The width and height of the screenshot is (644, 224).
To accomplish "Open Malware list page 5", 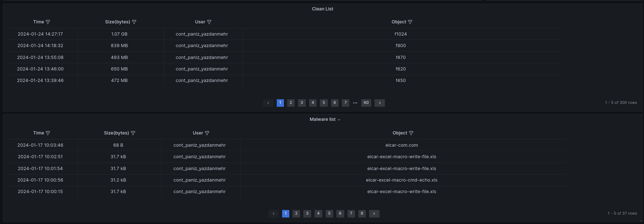I will (x=329, y=214).
